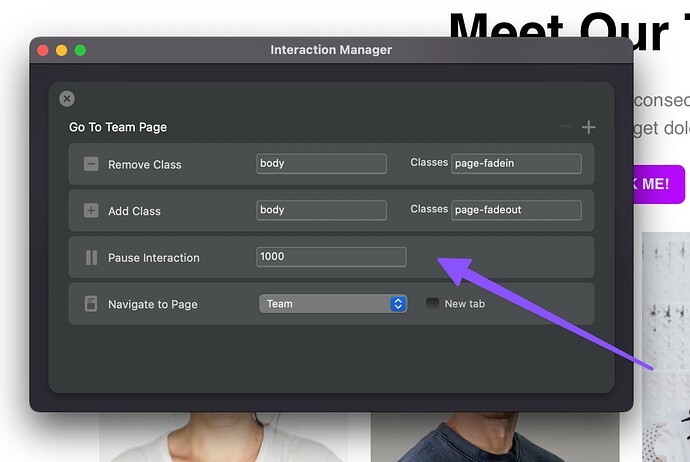Enable the New tab checkbox
The width and height of the screenshot is (690, 462).
point(432,304)
